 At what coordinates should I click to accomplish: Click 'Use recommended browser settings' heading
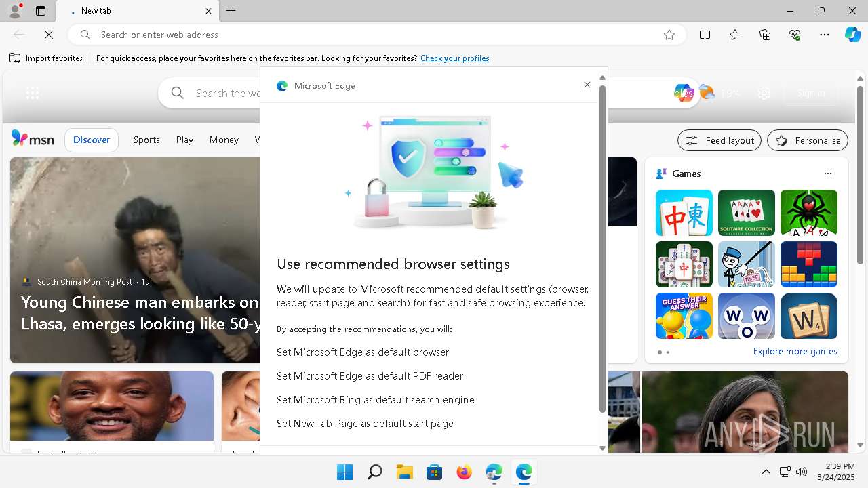click(x=393, y=264)
